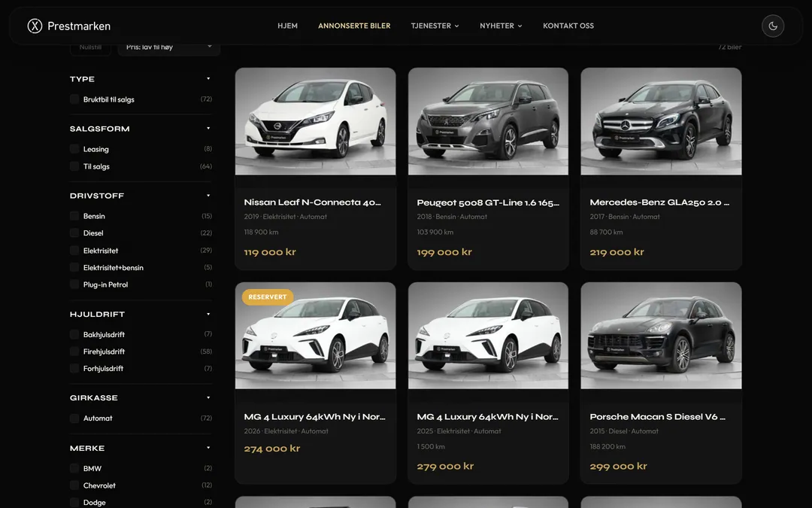Viewport: 812px width, 508px height.
Task: Click the 299 000 kr price
Action: [618, 466]
